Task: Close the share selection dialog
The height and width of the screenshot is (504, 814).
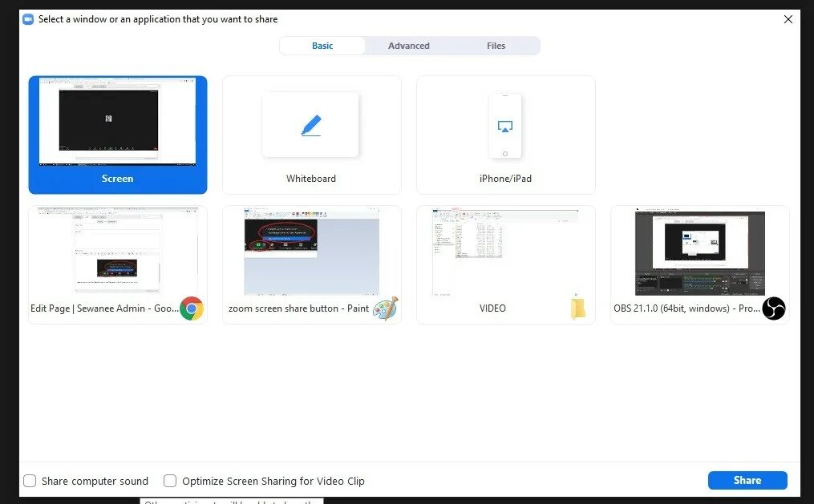Action: pyautogui.click(x=788, y=19)
